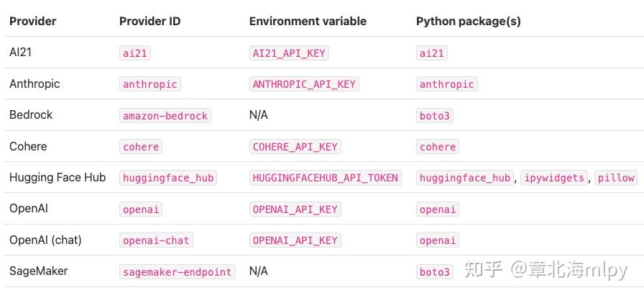Select the huggingface_hub package name
This screenshot has width=644, height=298.
pos(464,178)
